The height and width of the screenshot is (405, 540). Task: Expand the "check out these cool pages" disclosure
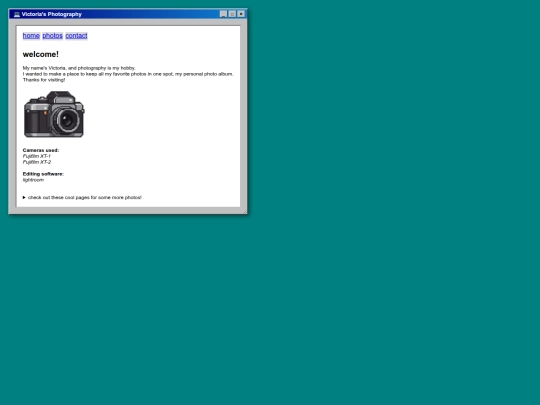(82, 197)
